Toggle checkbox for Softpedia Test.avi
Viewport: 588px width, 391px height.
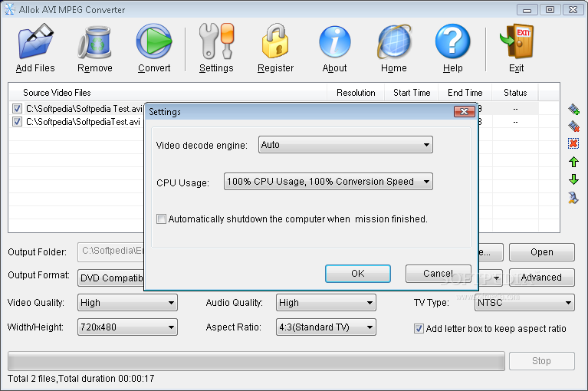17,109
